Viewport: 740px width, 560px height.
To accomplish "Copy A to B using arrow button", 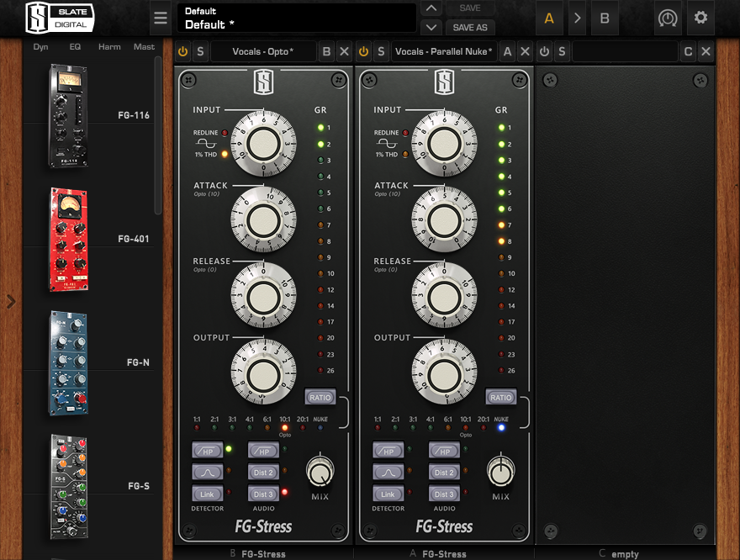I will [x=577, y=18].
